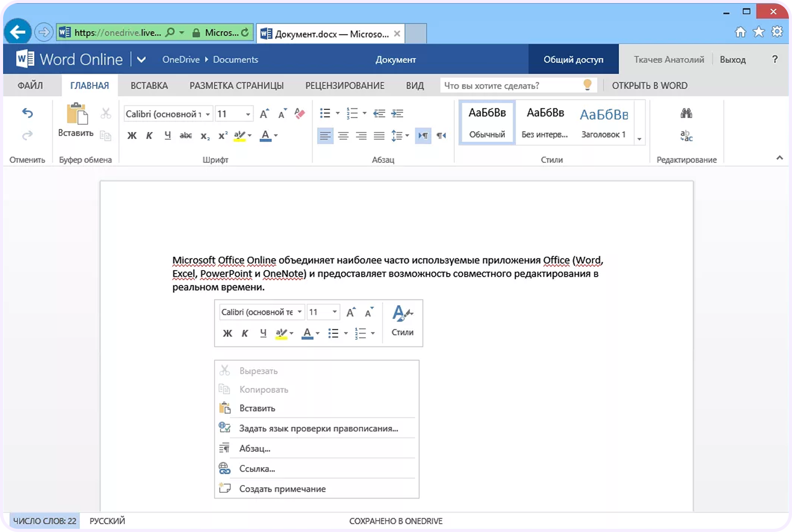Expand the ribbon highlight color arrow
The height and width of the screenshot is (532, 792).
click(x=250, y=136)
